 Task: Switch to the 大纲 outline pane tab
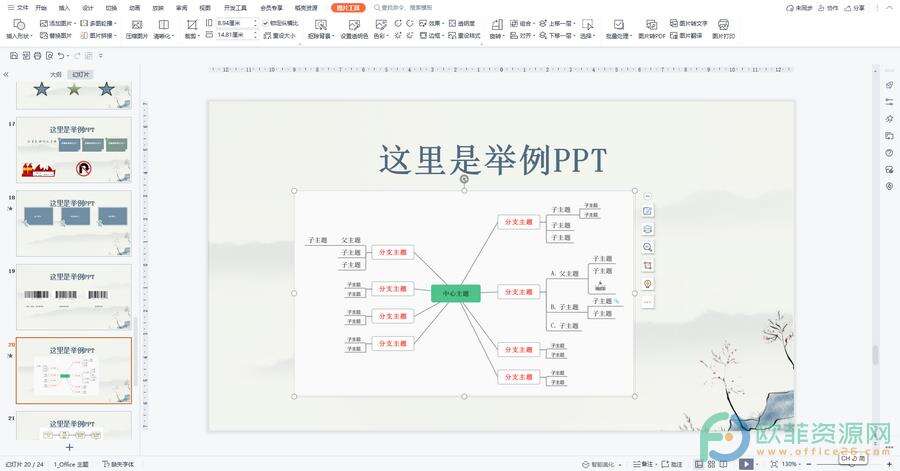click(55, 75)
